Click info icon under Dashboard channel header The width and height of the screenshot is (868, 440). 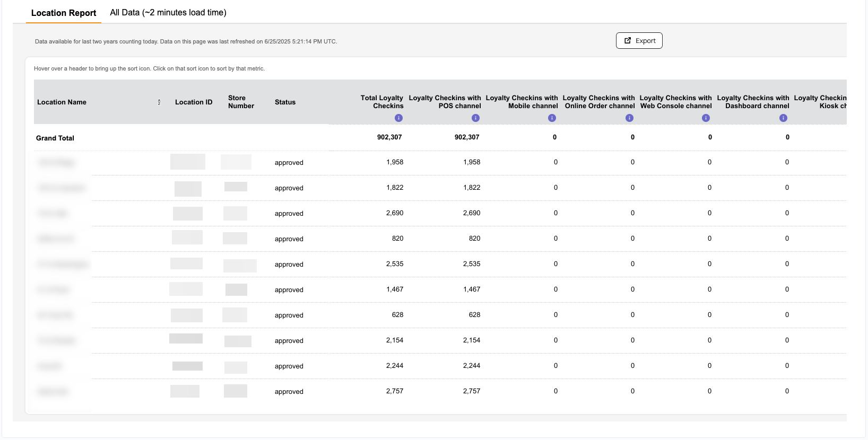point(783,118)
